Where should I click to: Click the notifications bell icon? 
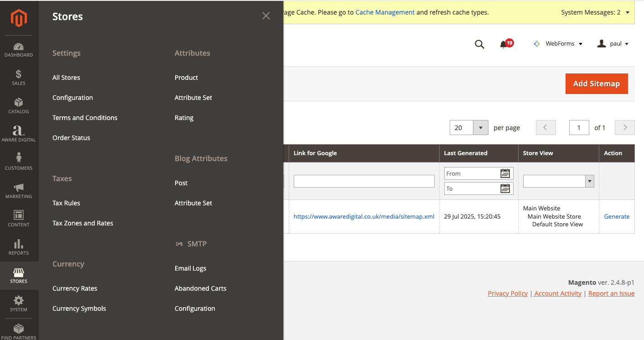point(504,44)
